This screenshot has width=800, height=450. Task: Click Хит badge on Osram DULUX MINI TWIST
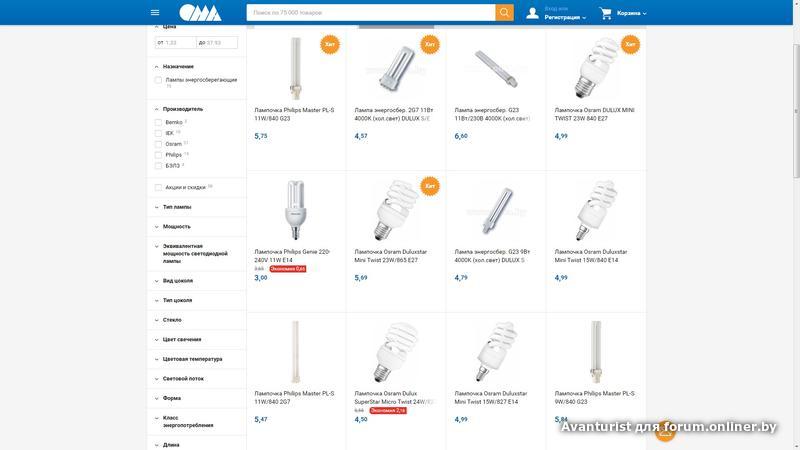click(x=630, y=44)
